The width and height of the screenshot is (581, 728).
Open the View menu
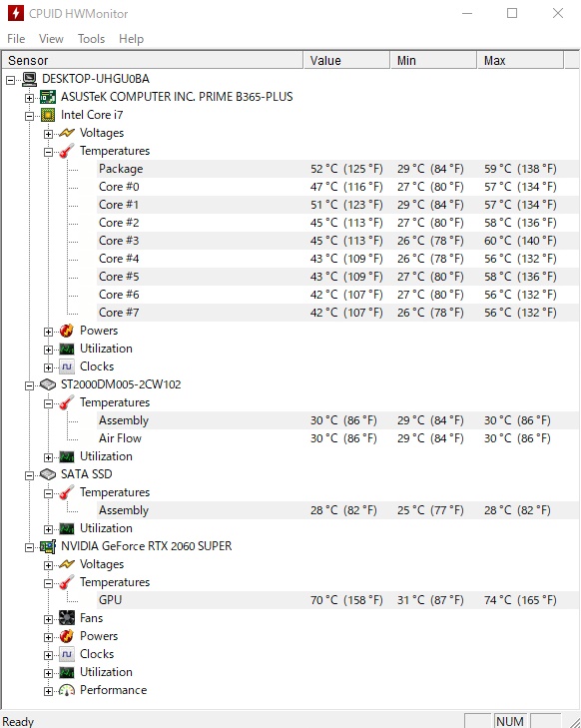51,39
